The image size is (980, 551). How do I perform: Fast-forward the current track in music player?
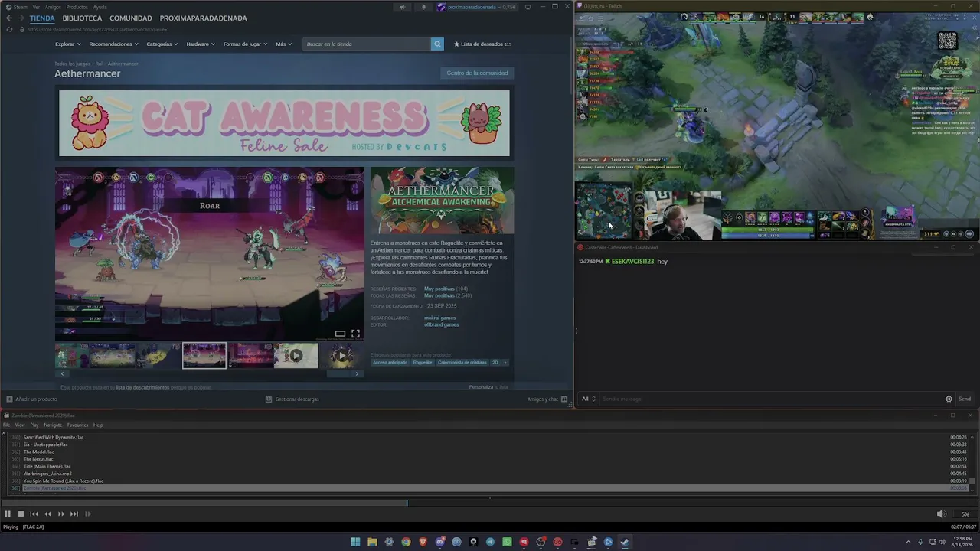(x=61, y=514)
